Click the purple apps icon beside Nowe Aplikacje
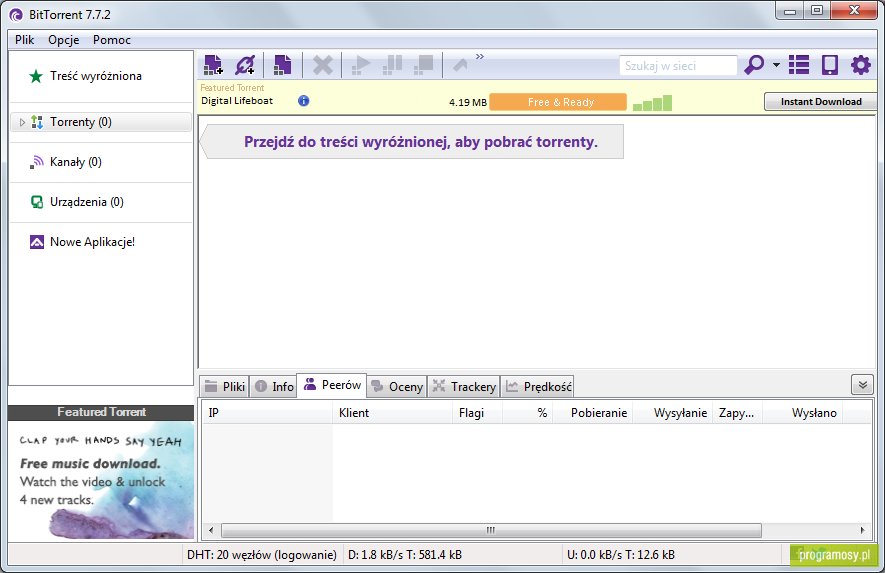 [x=37, y=242]
